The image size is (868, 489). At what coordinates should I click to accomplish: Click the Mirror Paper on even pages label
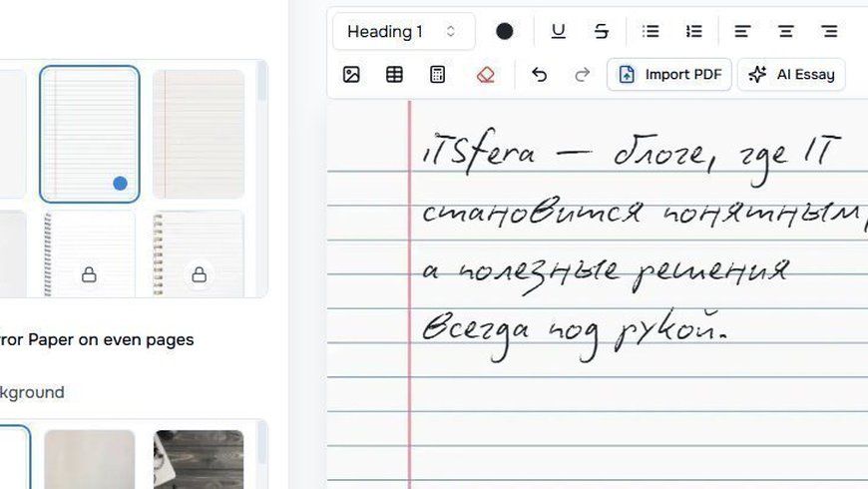97,339
